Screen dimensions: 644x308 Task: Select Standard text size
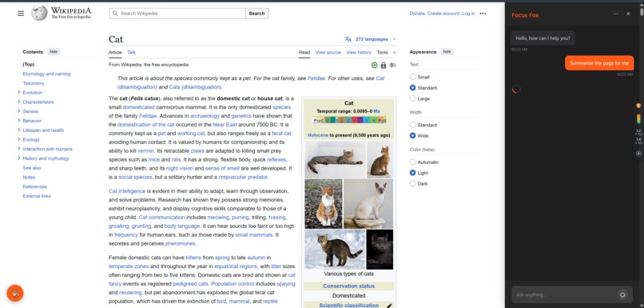(413, 87)
